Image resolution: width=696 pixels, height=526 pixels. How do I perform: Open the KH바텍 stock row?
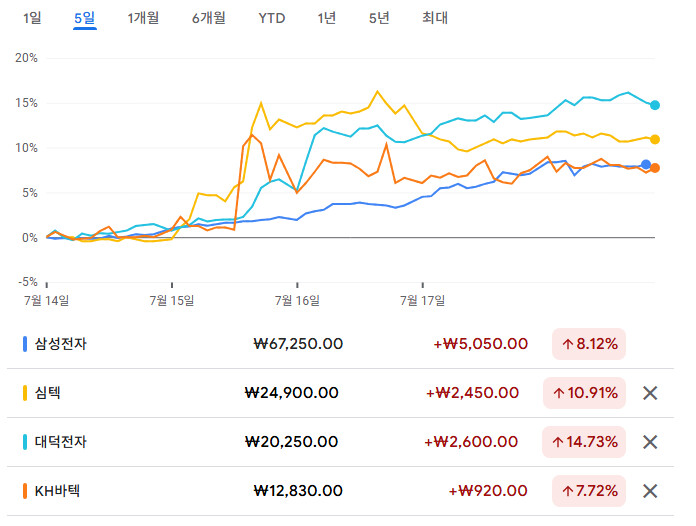pyautogui.click(x=58, y=491)
